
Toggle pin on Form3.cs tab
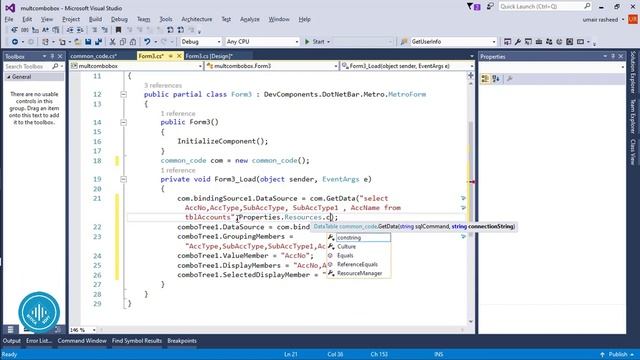point(171,56)
